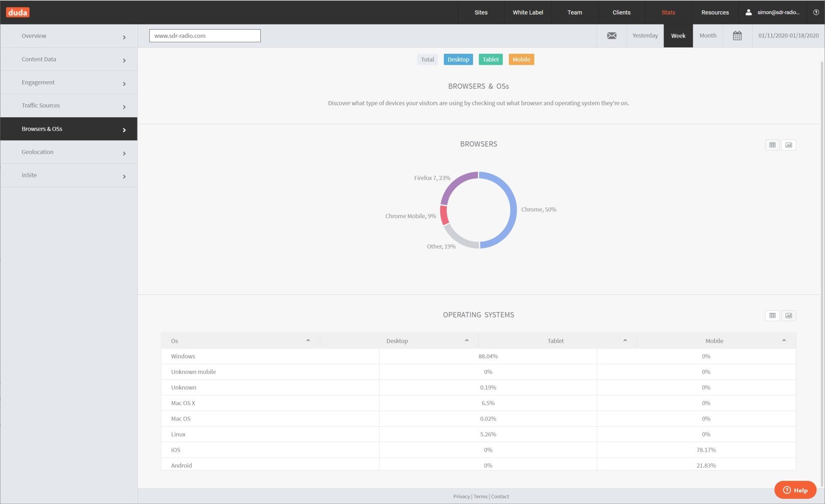Open the Privacy footer link

click(x=461, y=497)
